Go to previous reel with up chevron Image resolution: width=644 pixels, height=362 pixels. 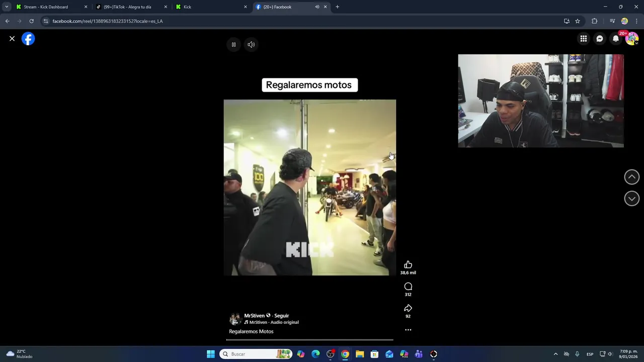[x=632, y=177]
